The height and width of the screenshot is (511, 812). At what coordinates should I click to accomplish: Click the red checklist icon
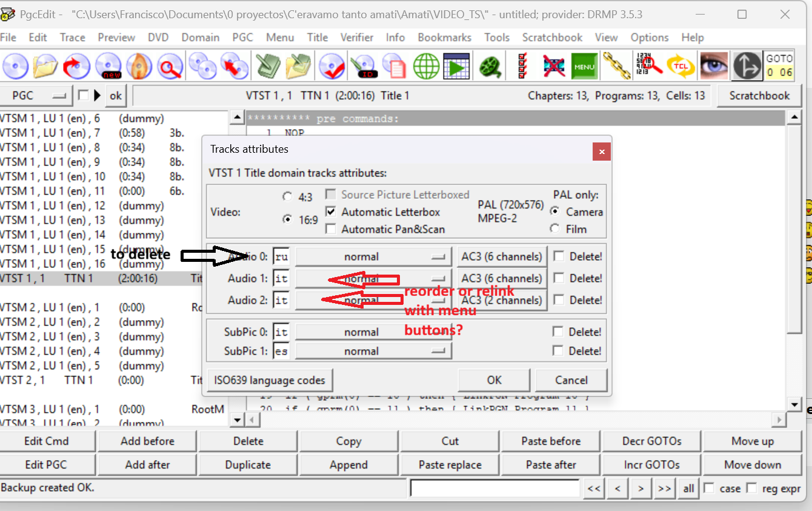(x=522, y=66)
